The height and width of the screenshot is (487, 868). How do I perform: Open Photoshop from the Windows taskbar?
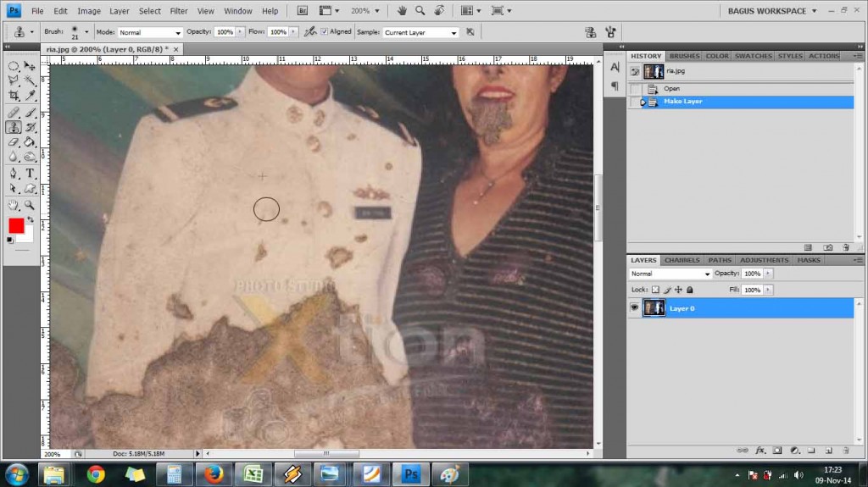pyautogui.click(x=411, y=474)
